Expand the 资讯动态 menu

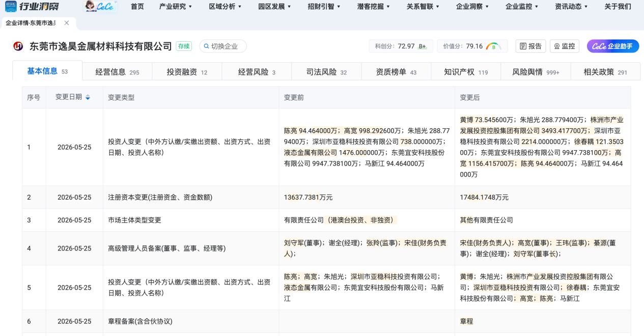tap(571, 7)
